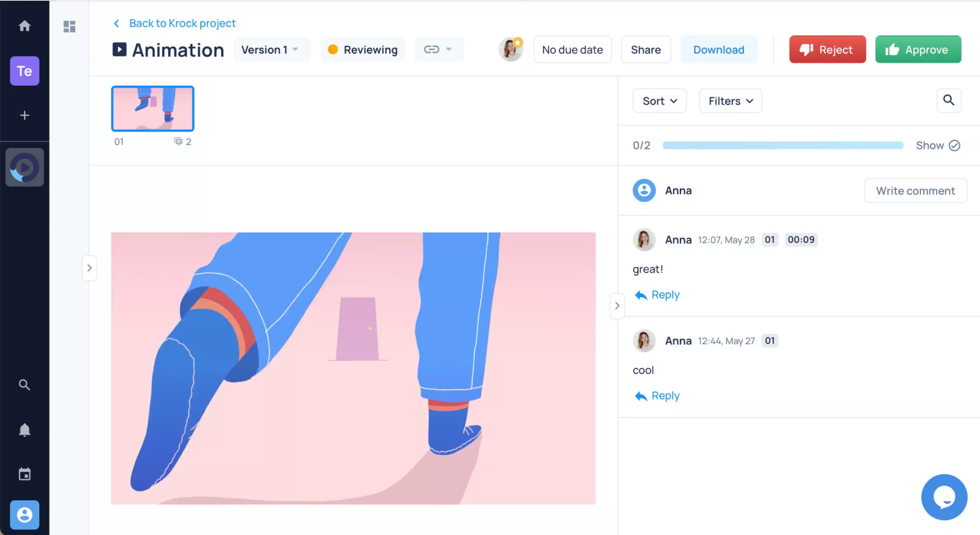
Task: Click Anna's avatar on the cool comment
Action: [x=644, y=341]
